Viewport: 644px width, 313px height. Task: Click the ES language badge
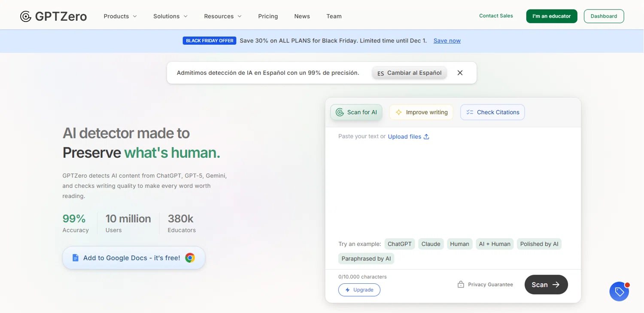380,74
